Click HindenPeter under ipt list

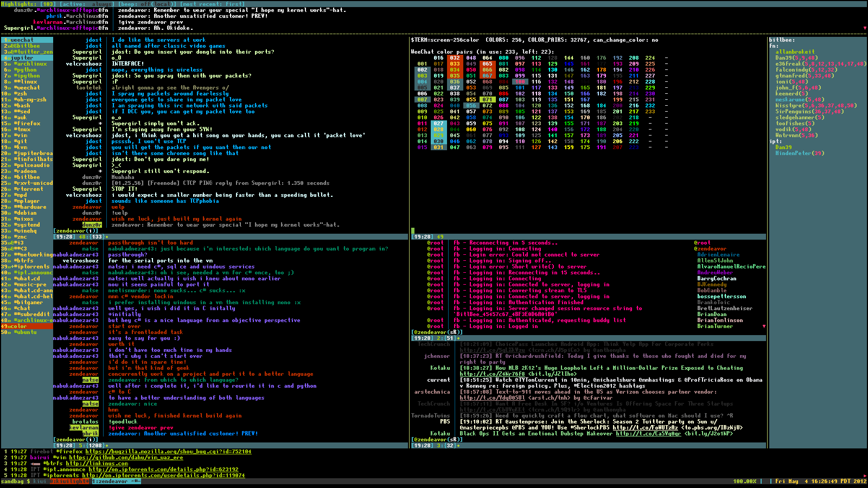[793, 153]
